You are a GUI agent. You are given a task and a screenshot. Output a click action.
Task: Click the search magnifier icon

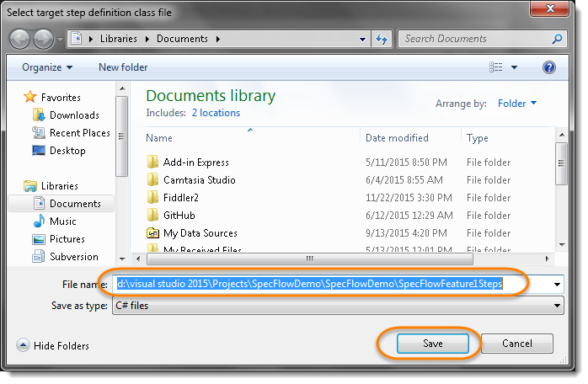pos(557,39)
